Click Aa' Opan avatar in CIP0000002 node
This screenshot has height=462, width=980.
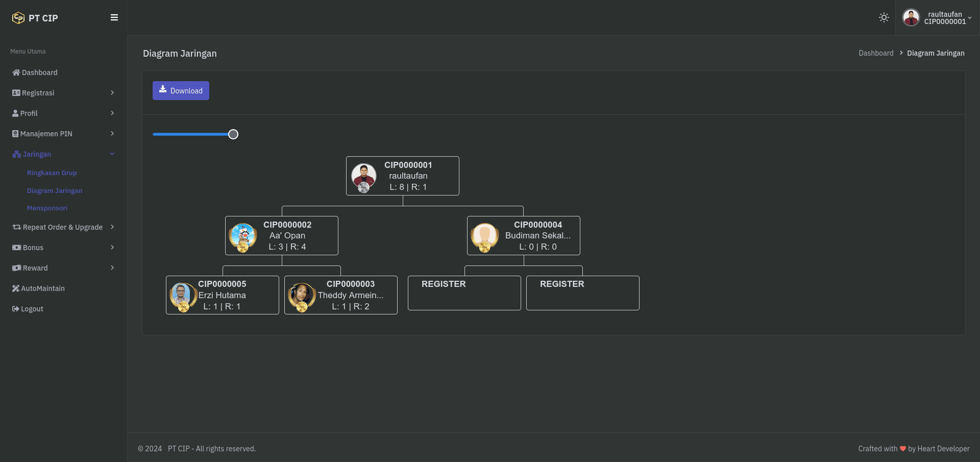click(243, 236)
